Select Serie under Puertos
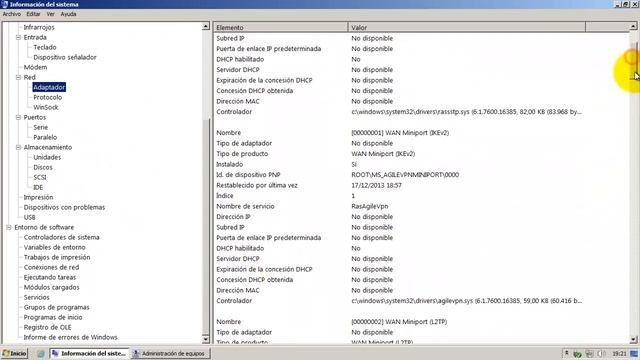Image resolution: width=640 pixels, height=360 pixels. click(x=40, y=127)
